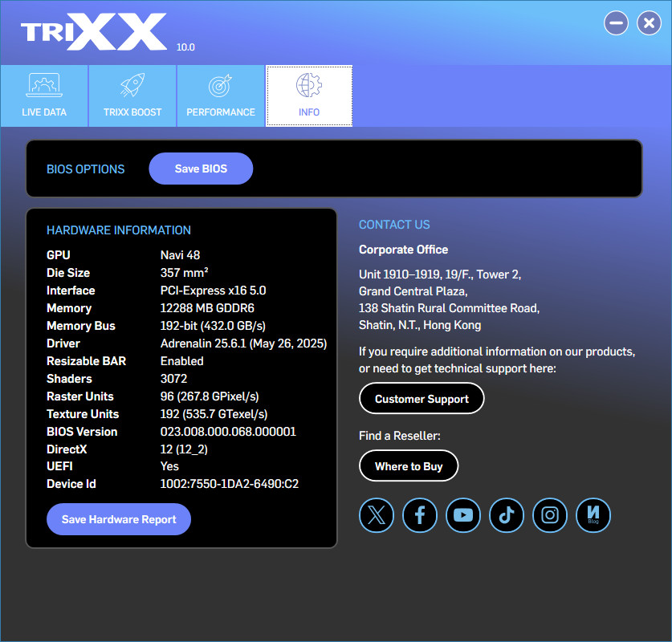Select driver Adrenalin 25.6.1 value
Screen dimensions: 672x642
[243, 343]
